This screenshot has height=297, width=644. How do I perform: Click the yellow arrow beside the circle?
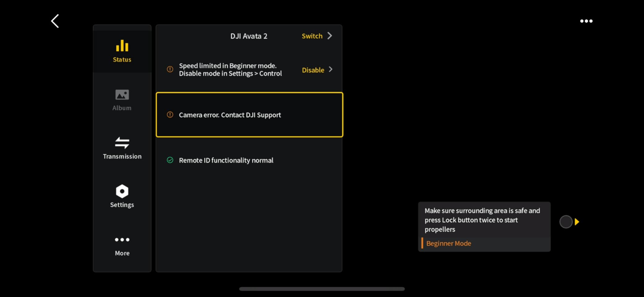(577, 222)
